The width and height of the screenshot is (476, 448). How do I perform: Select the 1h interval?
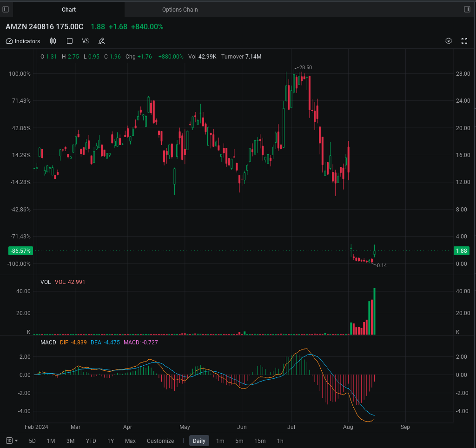(280, 441)
